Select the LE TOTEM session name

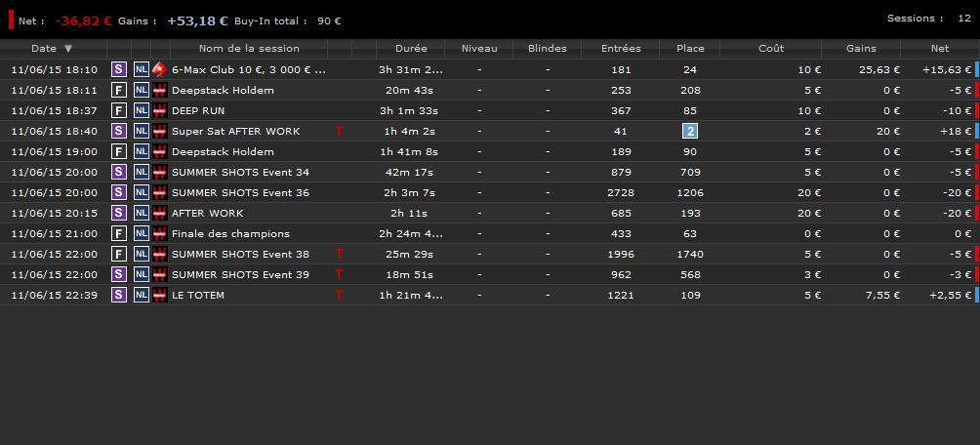[x=197, y=295]
